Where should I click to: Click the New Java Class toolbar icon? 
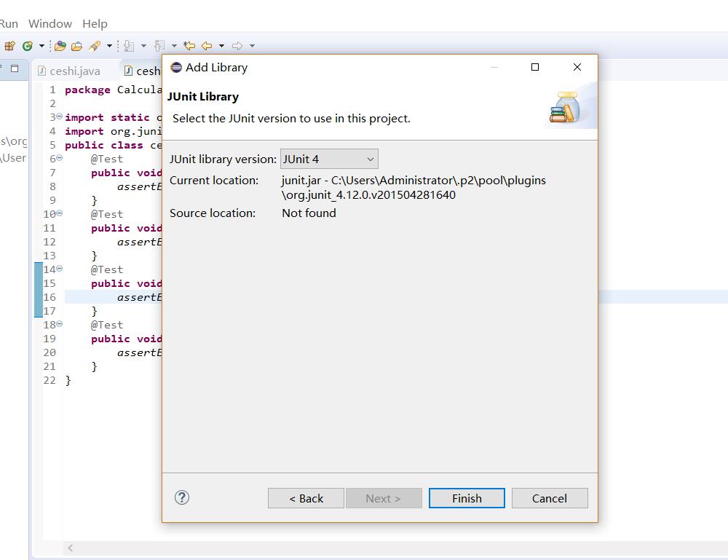28,45
